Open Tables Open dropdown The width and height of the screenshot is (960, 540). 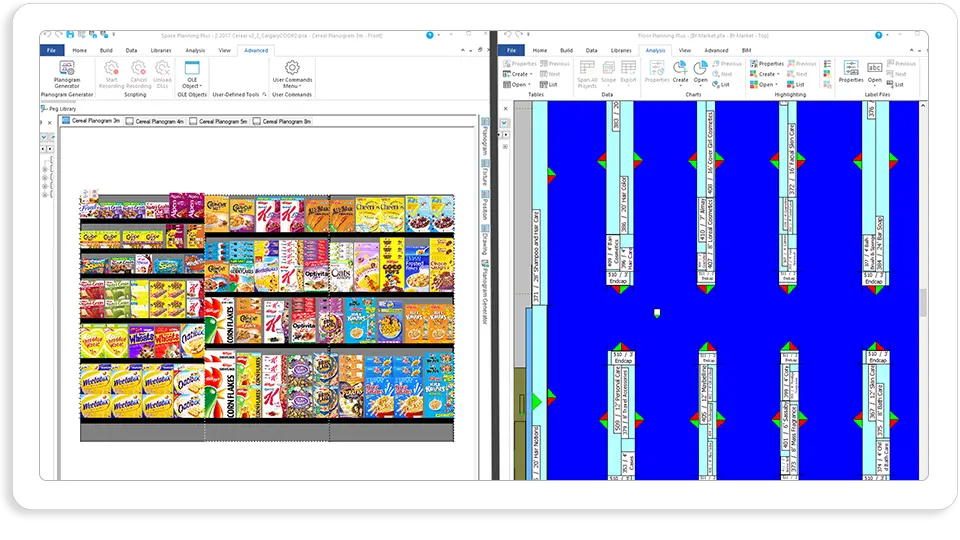pos(517,84)
